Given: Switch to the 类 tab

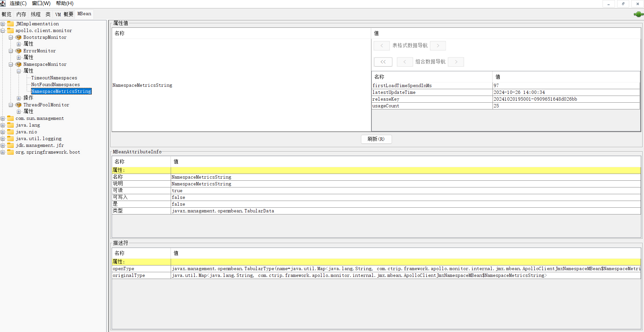Looking at the screenshot, I should point(48,14).
